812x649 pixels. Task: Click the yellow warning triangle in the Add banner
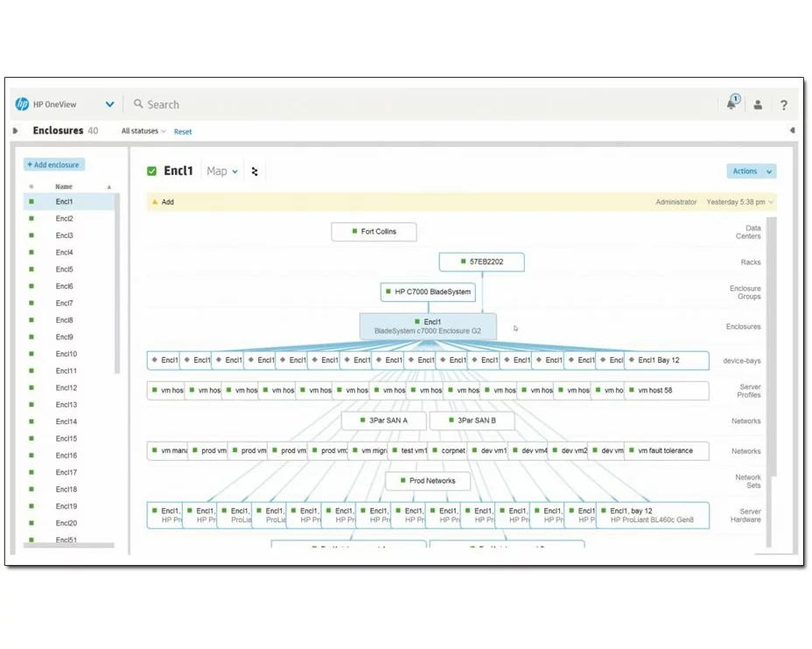point(156,202)
